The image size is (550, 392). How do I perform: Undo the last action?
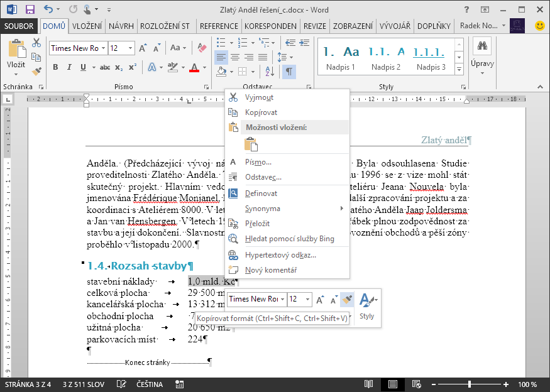tap(48, 9)
